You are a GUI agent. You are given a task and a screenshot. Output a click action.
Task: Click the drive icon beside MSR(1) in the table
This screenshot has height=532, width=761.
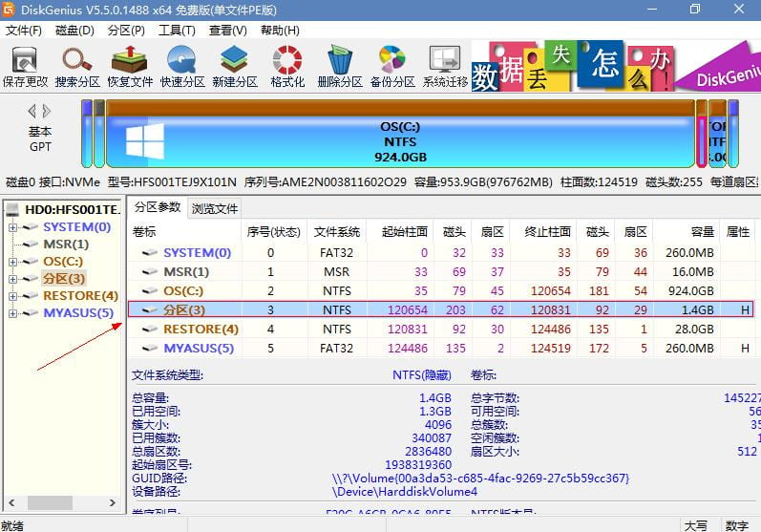click(x=150, y=272)
